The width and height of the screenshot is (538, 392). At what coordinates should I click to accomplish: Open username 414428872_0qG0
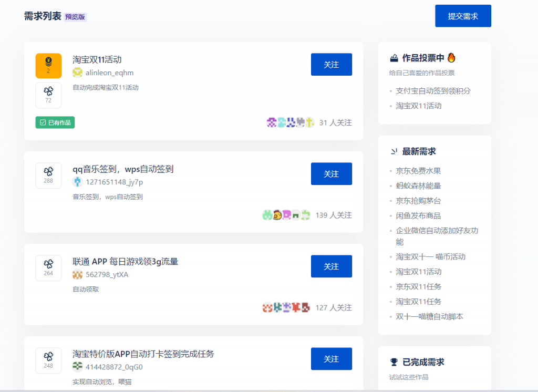pyautogui.click(x=114, y=367)
